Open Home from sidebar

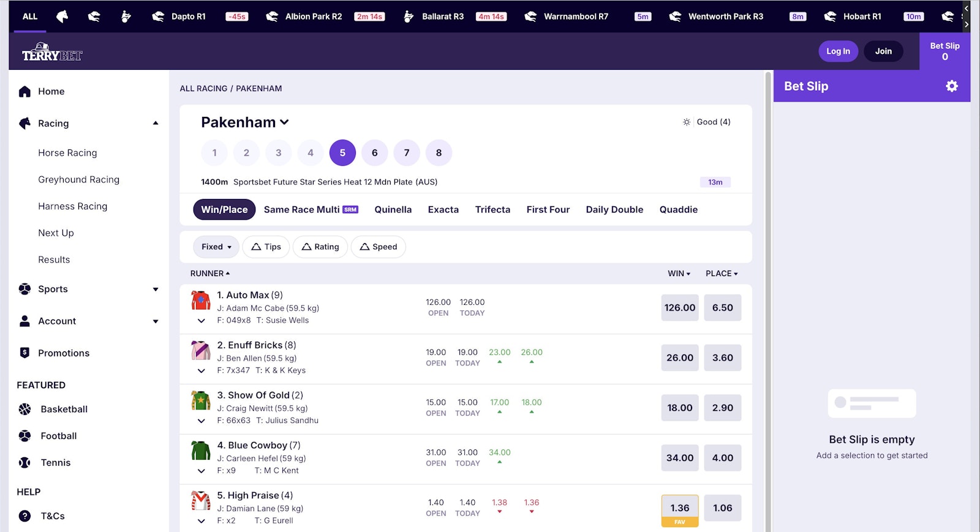pos(51,91)
